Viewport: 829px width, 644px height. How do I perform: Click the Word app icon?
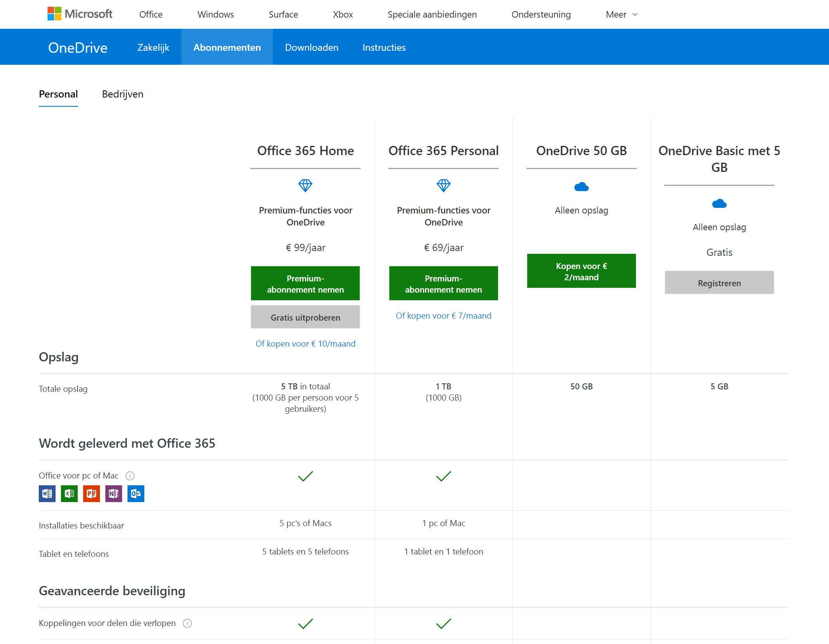point(47,494)
